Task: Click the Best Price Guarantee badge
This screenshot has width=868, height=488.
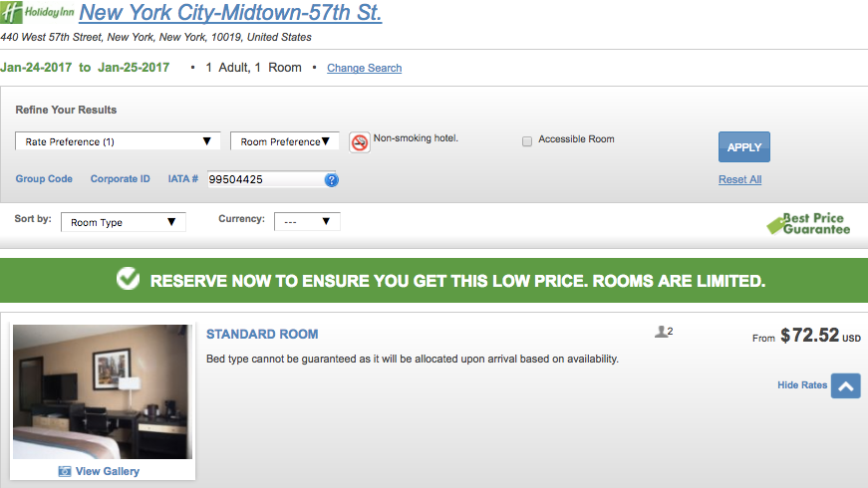Action: [809, 223]
